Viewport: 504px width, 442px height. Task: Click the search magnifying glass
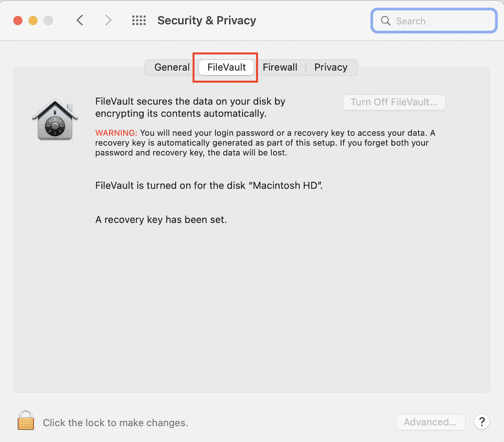point(386,21)
